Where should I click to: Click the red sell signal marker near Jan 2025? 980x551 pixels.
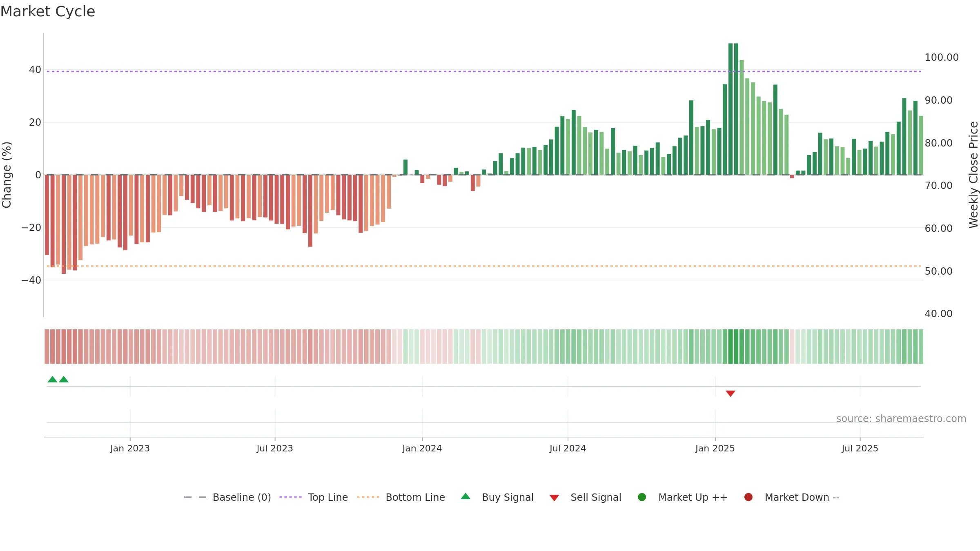pyautogui.click(x=731, y=393)
